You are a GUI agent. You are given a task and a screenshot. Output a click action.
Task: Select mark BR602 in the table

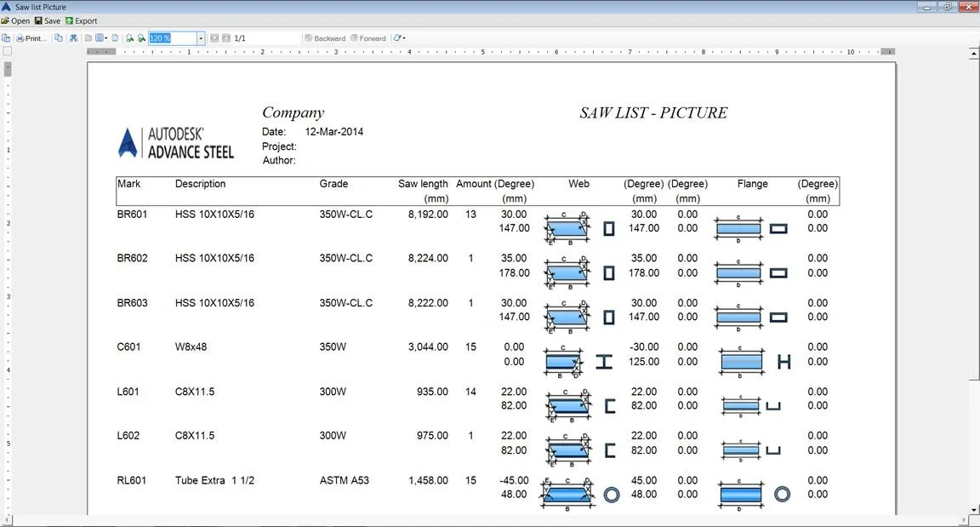[132, 258]
